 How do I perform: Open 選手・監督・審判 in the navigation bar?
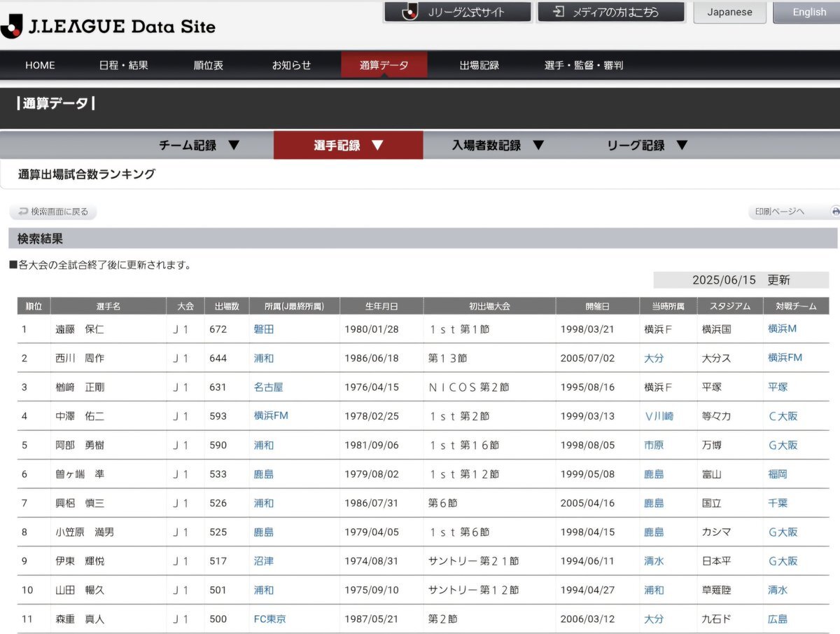(x=584, y=65)
